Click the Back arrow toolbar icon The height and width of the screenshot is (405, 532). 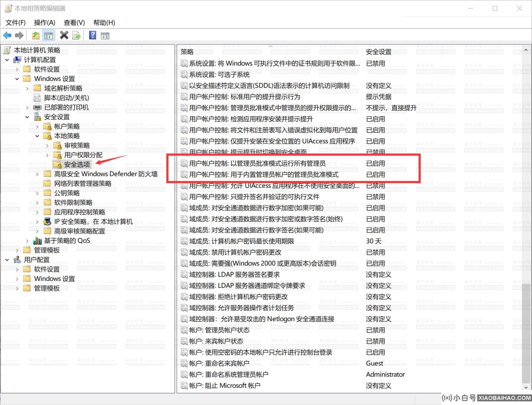7,35
